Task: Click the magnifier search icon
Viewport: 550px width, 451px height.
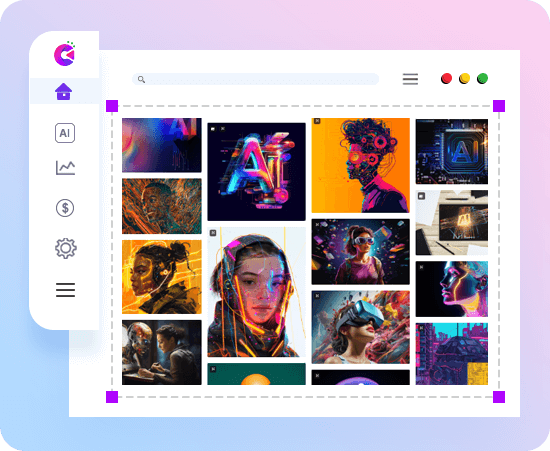Action: [x=141, y=80]
